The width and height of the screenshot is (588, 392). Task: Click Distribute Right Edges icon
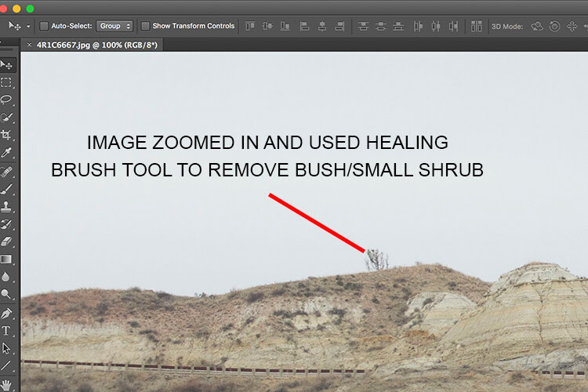pos(453,26)
